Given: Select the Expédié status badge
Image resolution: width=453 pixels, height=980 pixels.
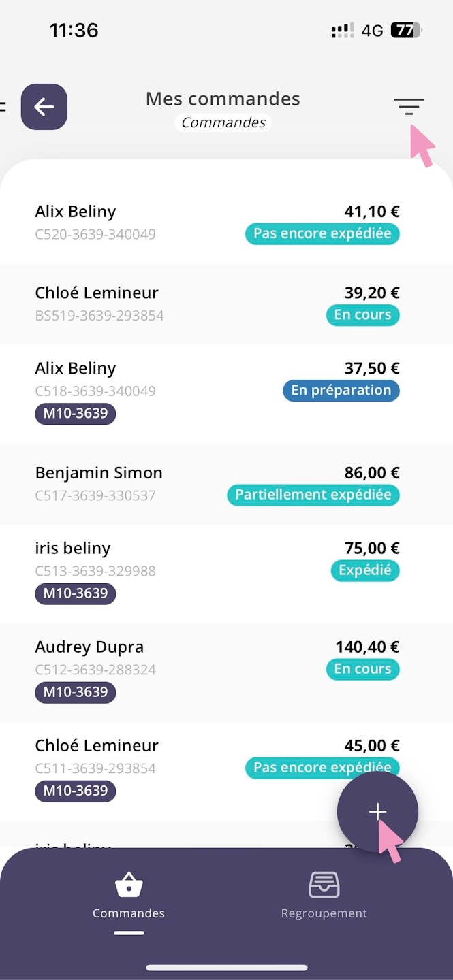Looking at the screenshot, I should point(365,570).
